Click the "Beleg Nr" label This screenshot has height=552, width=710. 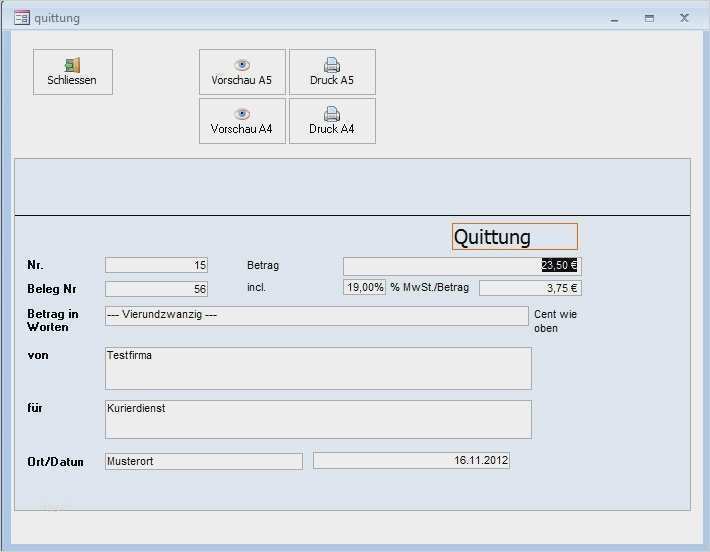[52, 289]
